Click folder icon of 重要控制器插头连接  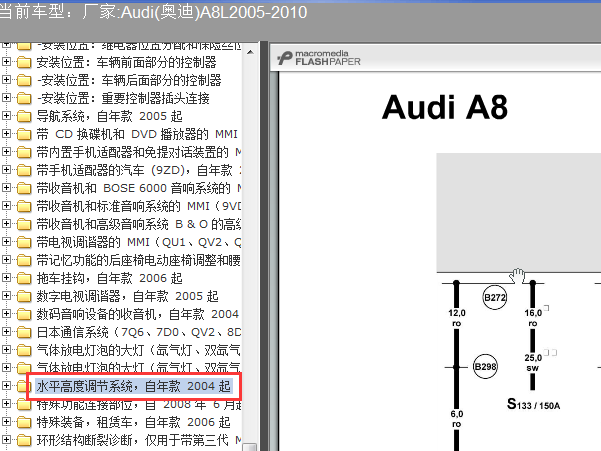[x=24, y=98]
